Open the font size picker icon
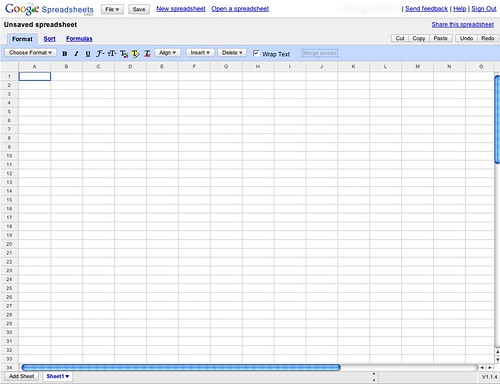The width and height of the screenshot is (500, 384). pyautogui.click(x=112, y=53)
